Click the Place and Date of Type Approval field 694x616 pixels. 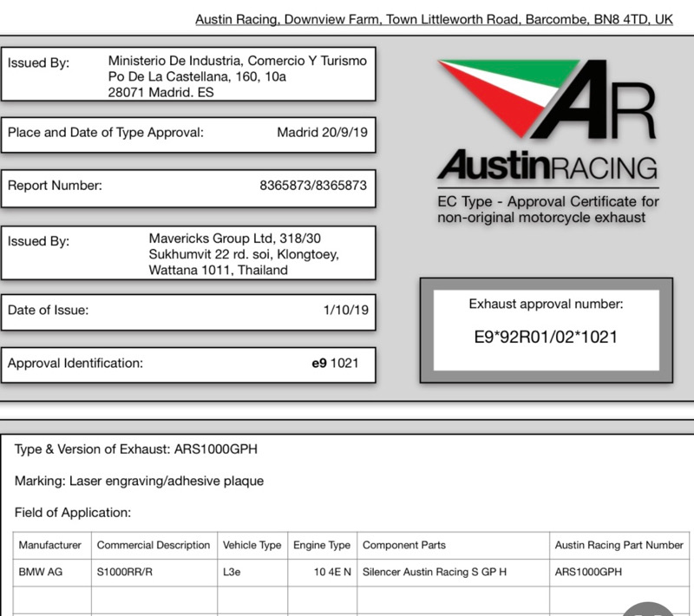click(188, 133)
